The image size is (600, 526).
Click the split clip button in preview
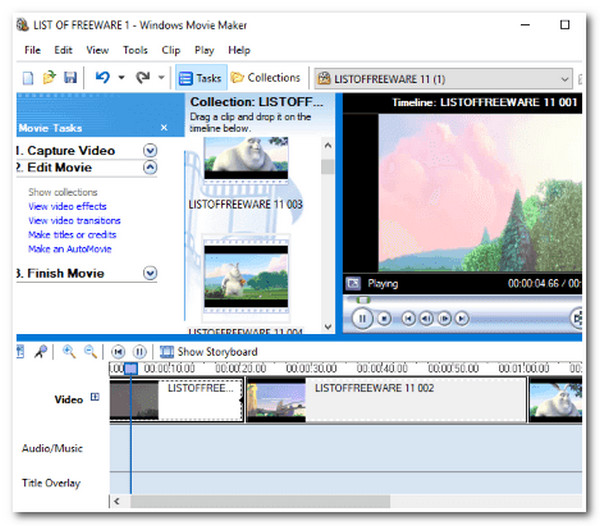click(577, 318)
